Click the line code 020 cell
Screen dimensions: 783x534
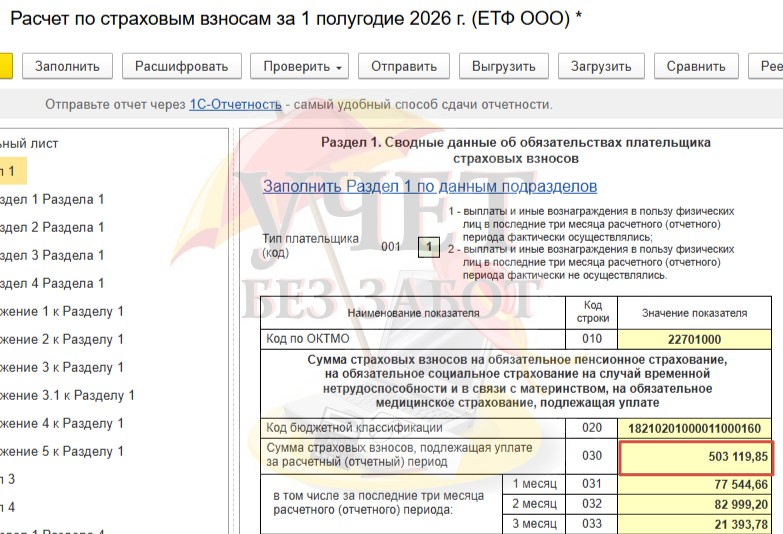pos(592,428)
